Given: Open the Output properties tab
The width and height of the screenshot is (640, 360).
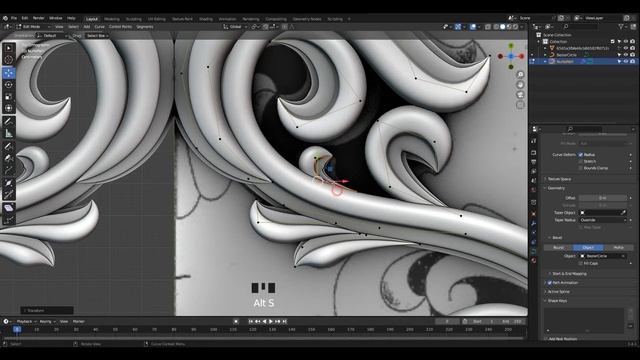Looking at the screenshot, I should point(533,162).
